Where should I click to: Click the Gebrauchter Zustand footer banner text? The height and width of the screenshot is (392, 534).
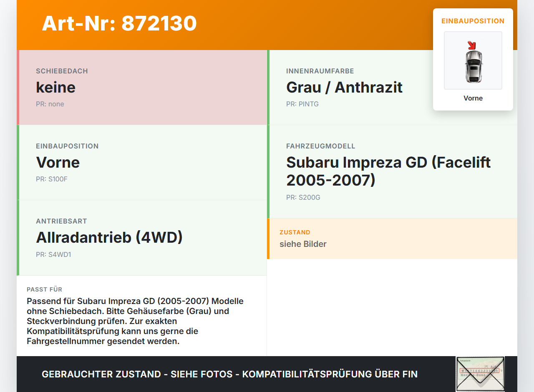(x=229, y=374)
